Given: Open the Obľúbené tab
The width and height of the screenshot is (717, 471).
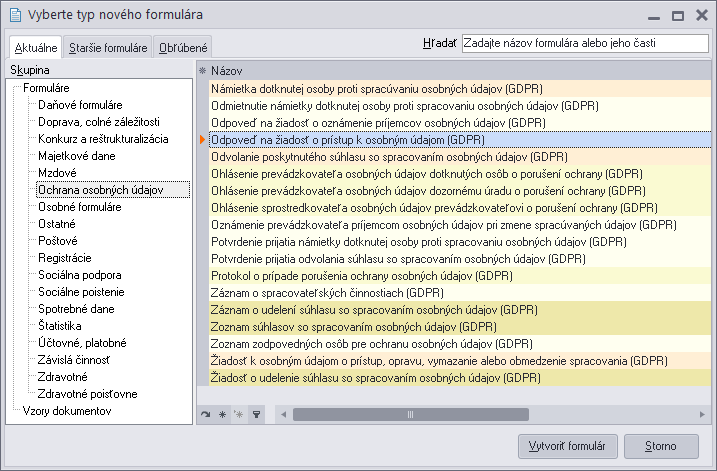Looking at the screenshot, I should [183, 48].
